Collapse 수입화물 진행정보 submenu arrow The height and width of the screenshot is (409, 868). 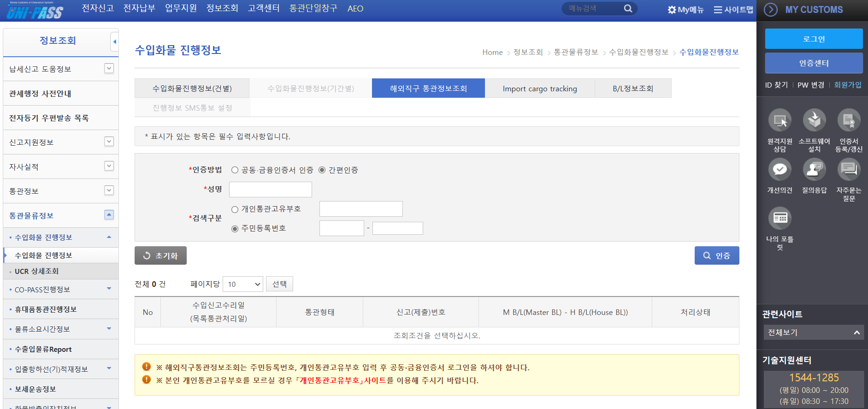(109, 237)
